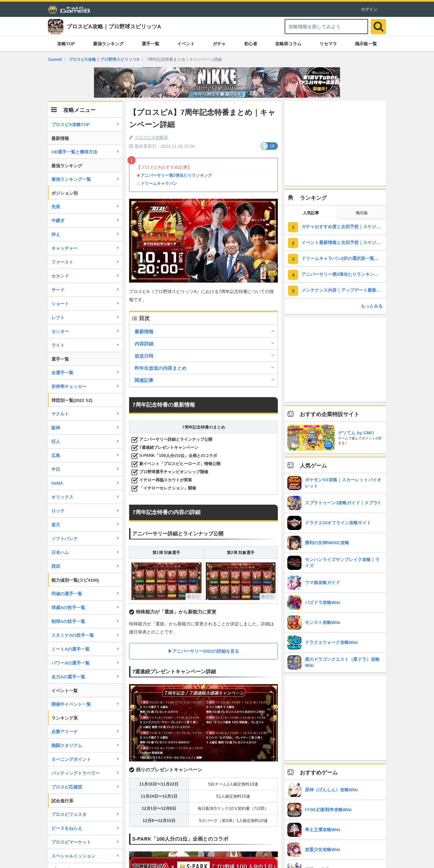Click the Game8 logo in header
The width and height of the screenshot is (434, 868).
69,9
